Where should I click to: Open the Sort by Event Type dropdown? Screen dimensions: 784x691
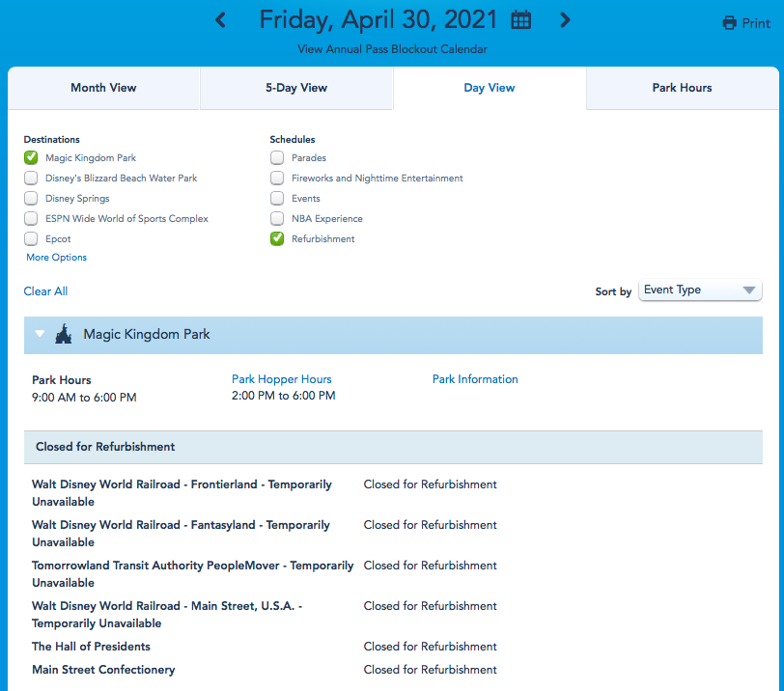[x=700, y=290]
